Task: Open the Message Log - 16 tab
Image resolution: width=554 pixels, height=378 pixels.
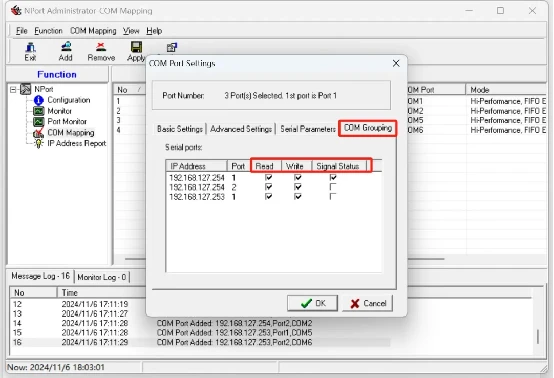Action: coord(41,276)
